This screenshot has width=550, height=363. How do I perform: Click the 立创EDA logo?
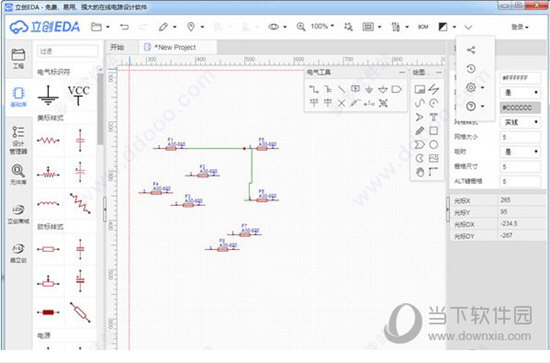coord(45,27)
